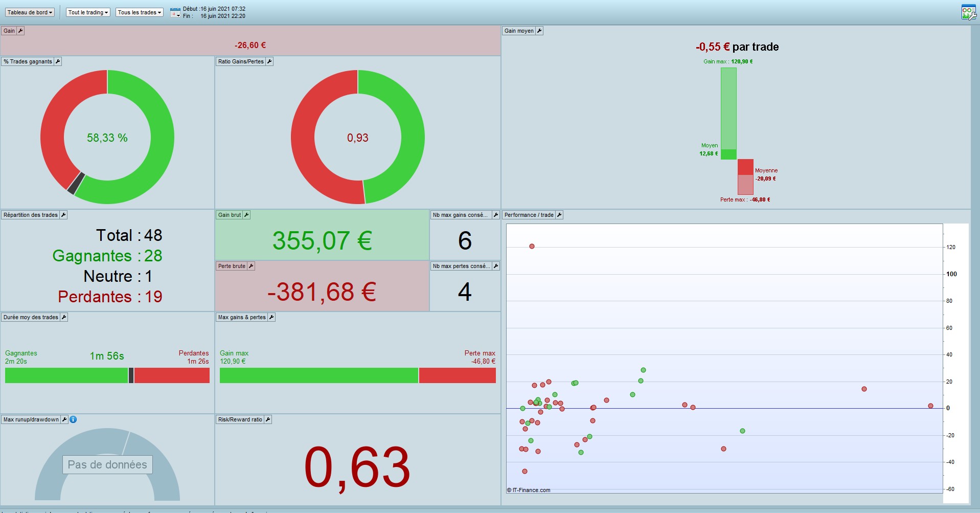Expand the Tableau de bord dropdown
Screen dimensions: 980x513
pyautogui.click(x=30, y=12)
